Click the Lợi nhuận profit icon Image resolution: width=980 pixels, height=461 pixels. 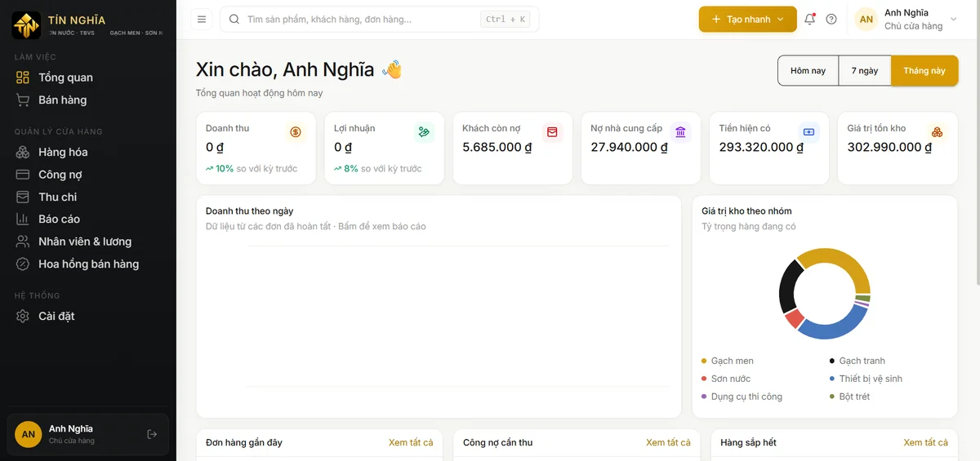424,132
